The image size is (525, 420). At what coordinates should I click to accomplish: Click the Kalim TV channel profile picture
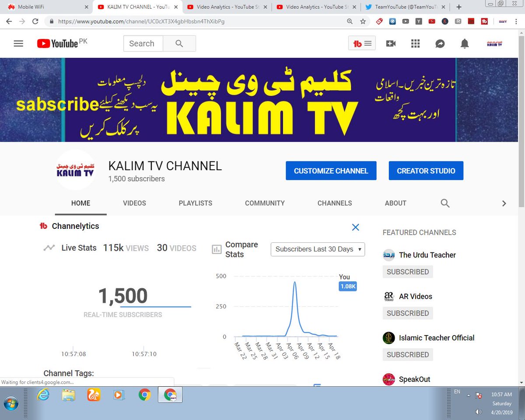(x=76, y=169)
